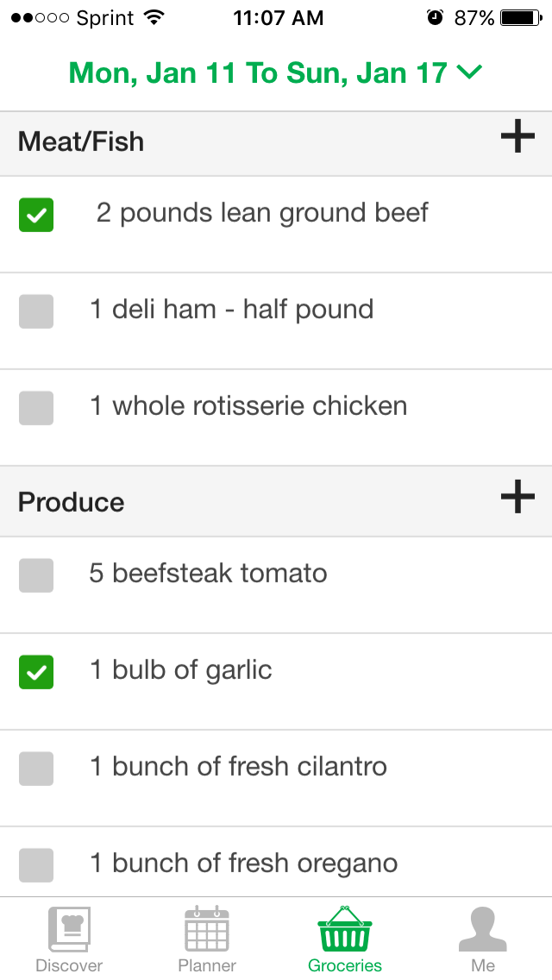Tap the Meat/Fish section header
The width and height of the screenshot is (552, 980).
click(81, 141)
